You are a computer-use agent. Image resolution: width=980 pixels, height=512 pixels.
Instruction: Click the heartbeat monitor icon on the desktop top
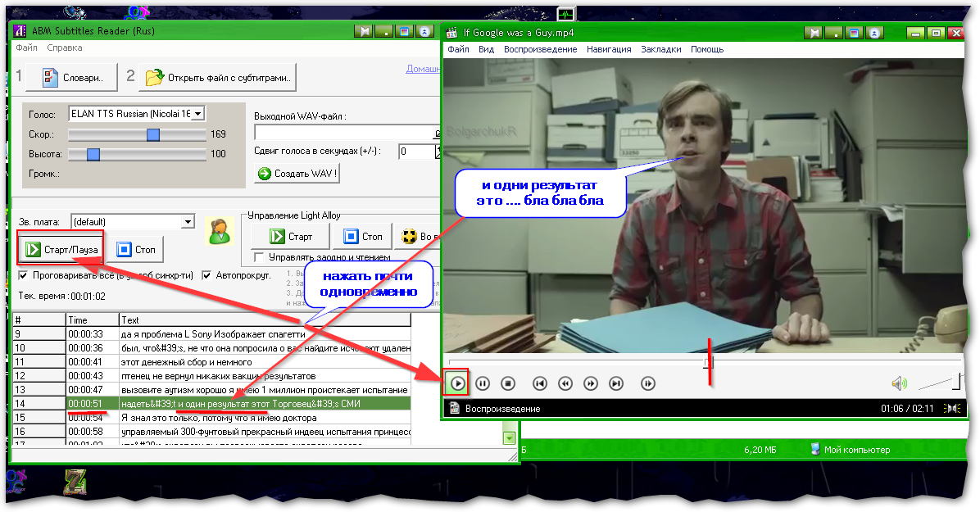click(x=566, y=14)
